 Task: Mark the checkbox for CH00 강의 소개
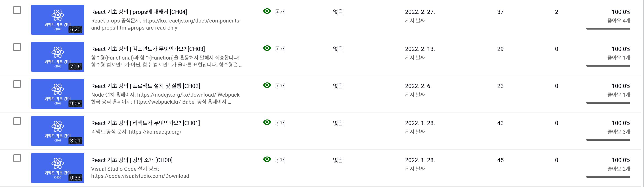pos(17,159)
